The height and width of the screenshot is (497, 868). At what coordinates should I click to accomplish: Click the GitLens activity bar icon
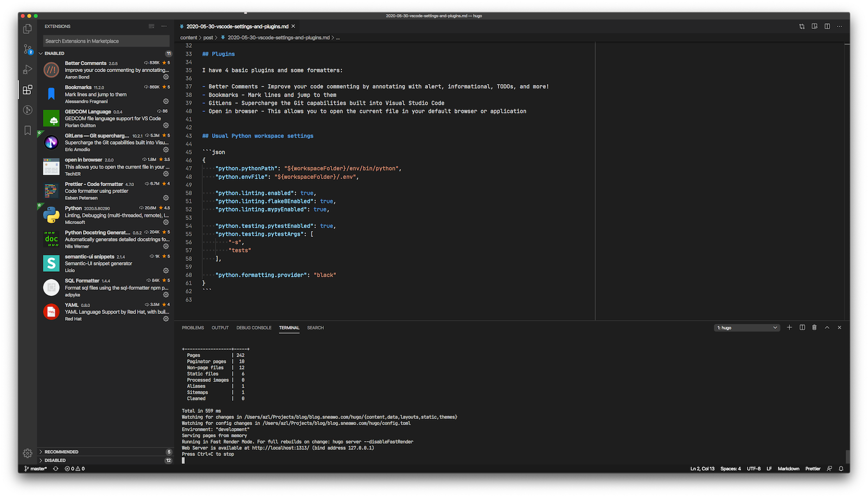(x=27, y=111)
